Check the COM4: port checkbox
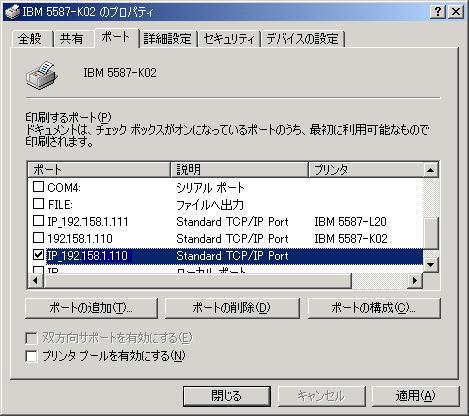Viewport: 469px width, 416px height. [38, 186]
